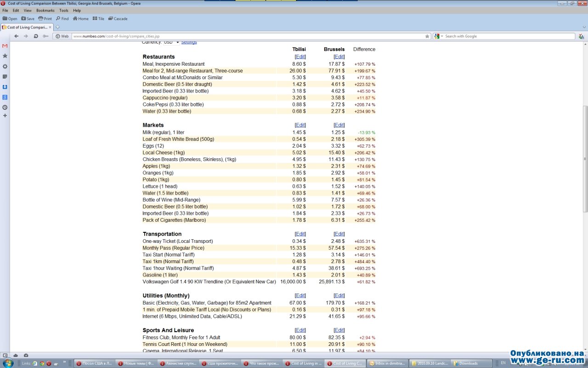Click the Home toolbar icon
This screenshot has width=588, height=368.
[80, 19]
